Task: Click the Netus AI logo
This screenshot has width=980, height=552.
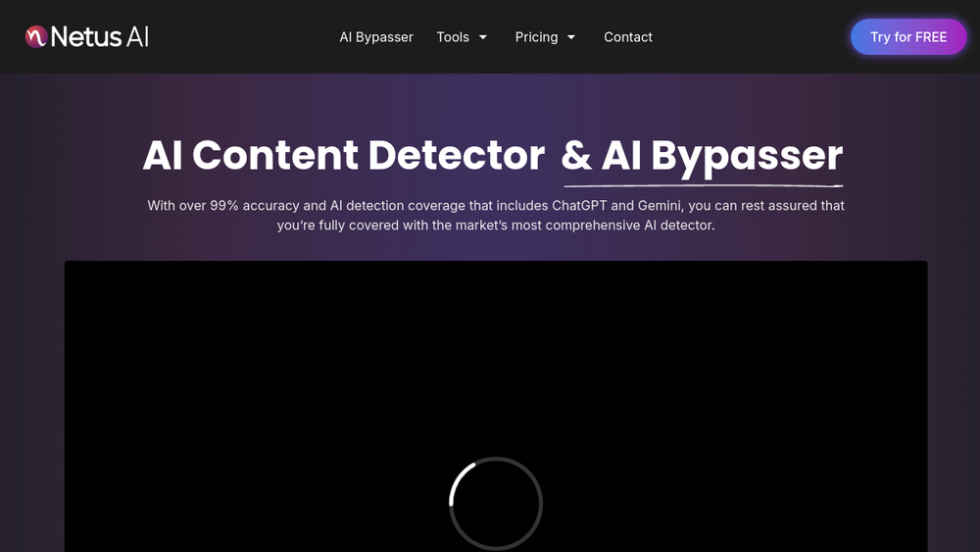Action: point(87,37)
